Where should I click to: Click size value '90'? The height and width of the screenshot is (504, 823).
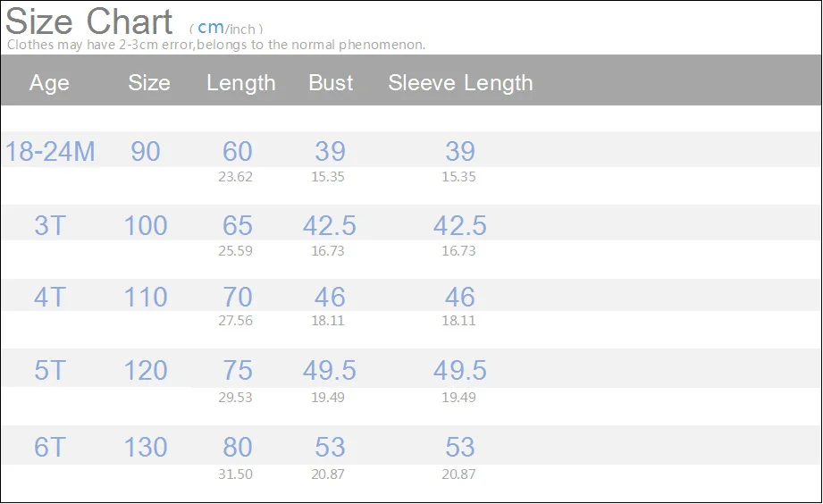[x=146, y=152]
